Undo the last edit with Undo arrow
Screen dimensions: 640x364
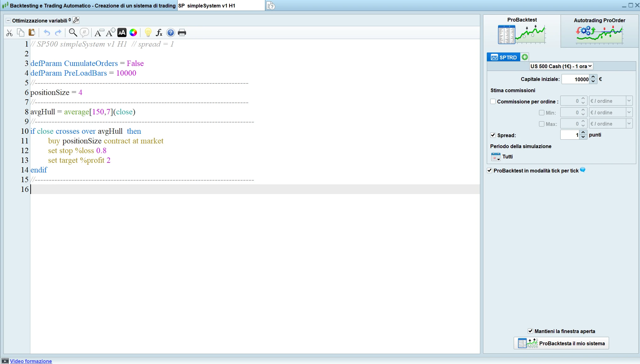tap(47, 32)
